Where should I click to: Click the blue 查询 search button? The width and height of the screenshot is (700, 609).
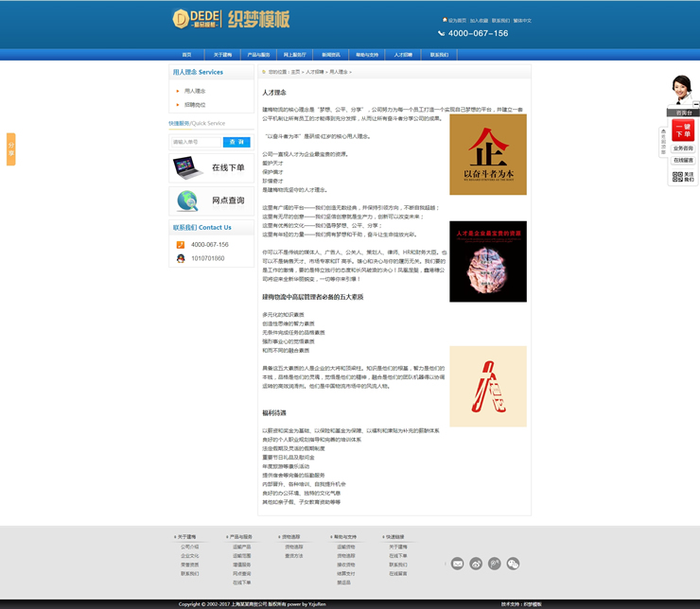point(236,142)
